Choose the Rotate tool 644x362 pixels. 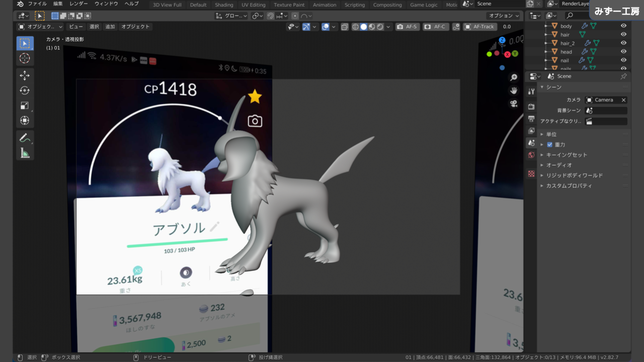point(25,90)
